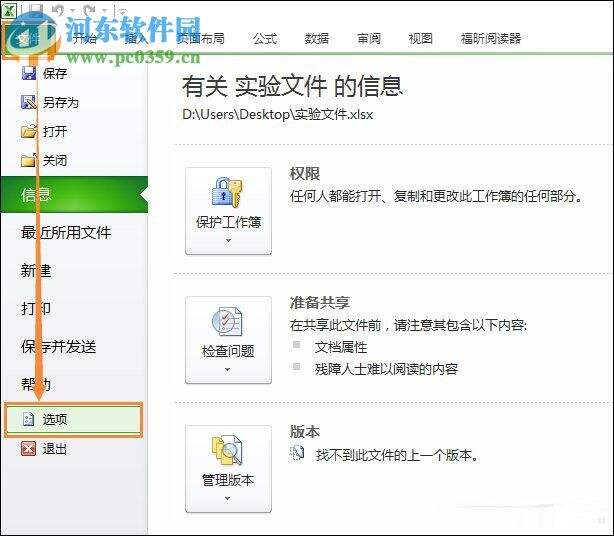Click the 退出 label

pyautogui.click(x=55, y=449)
